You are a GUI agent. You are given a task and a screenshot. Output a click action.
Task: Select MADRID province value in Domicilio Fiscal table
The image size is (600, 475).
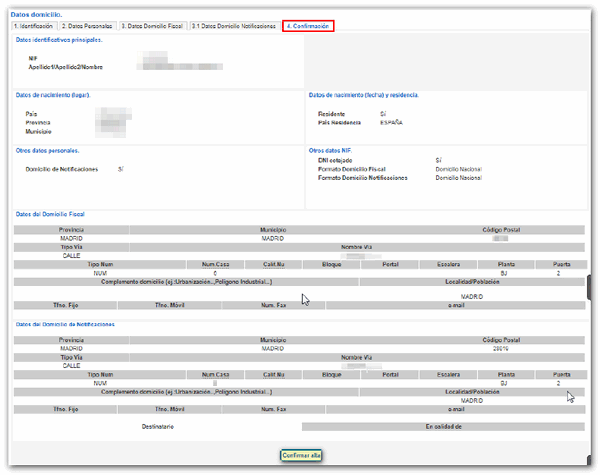tap(71, 238)
